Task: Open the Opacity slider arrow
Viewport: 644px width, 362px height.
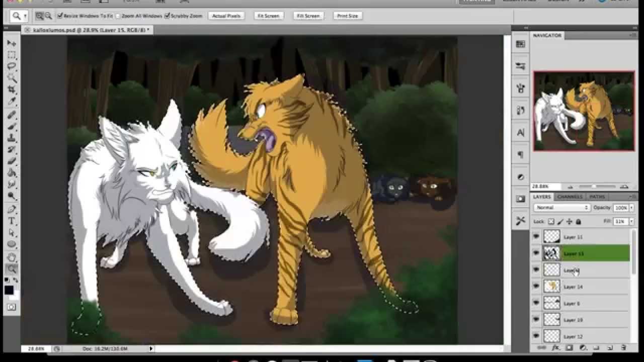Action: (x=631, y=208)
